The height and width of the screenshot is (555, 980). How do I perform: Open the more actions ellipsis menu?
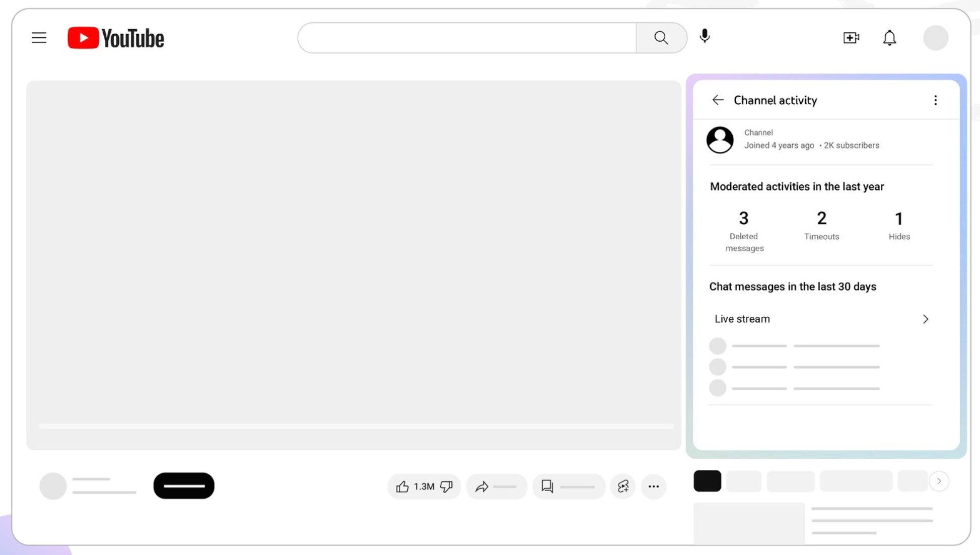coord(653,487)
